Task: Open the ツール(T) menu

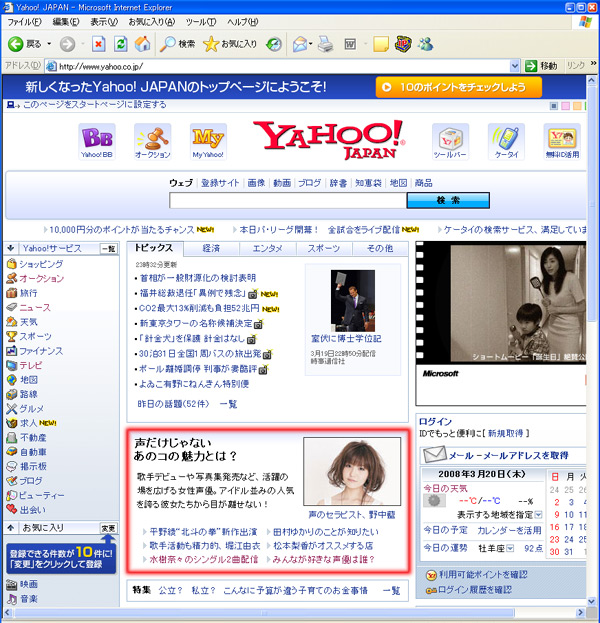Action: (201, 22)
